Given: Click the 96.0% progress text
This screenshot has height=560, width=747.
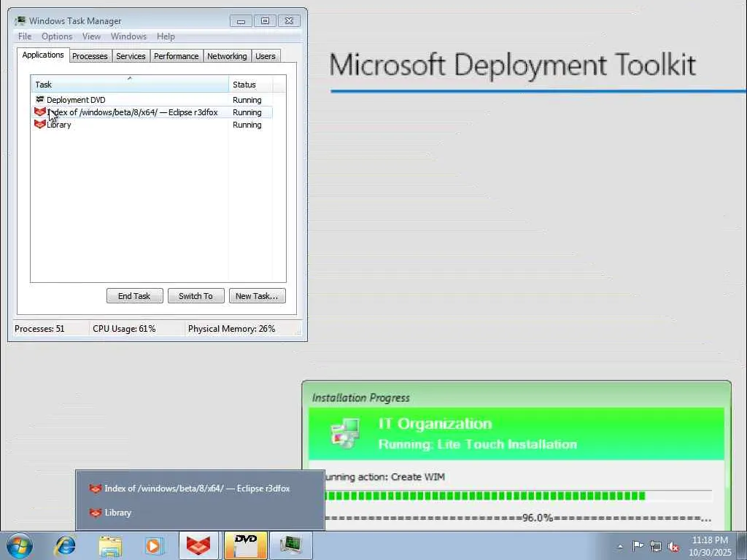Looking at the screenshot, I should click(x=538, y=518).
